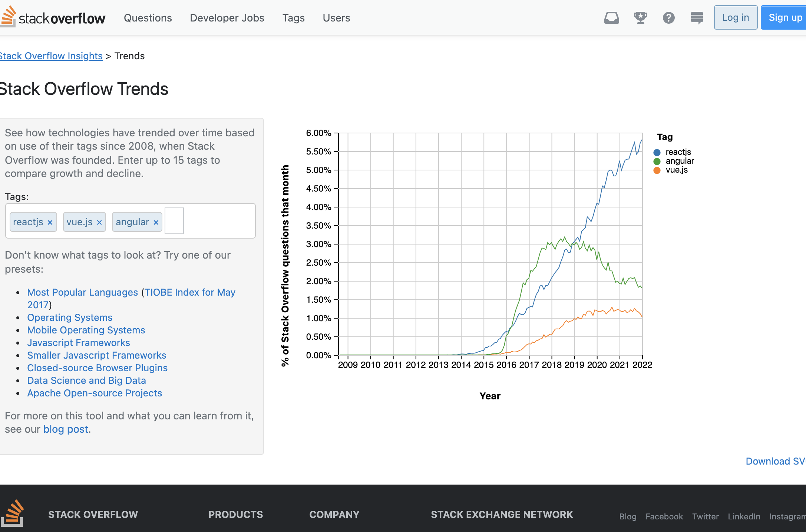Screen dimensions: 806x532
Task: Open the Stack Exchange sites icon
Action: coord(697,18)
